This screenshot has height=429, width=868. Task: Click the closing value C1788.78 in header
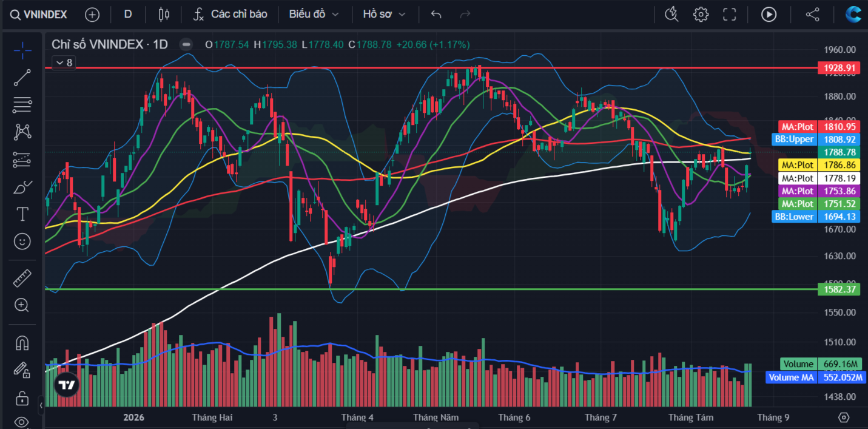[x=370, y=44]
